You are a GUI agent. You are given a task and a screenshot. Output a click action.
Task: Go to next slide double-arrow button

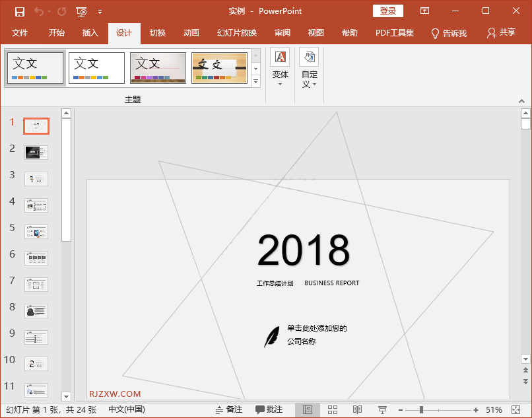coord(525,381)
